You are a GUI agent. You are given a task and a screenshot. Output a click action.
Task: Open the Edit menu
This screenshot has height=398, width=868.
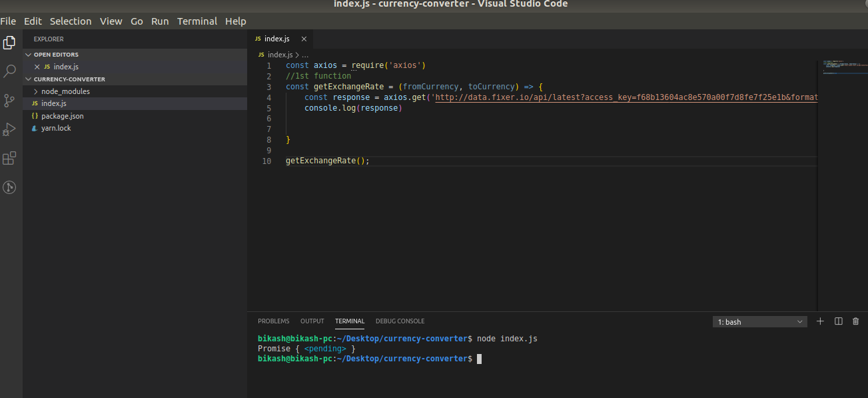pos(33,21)
